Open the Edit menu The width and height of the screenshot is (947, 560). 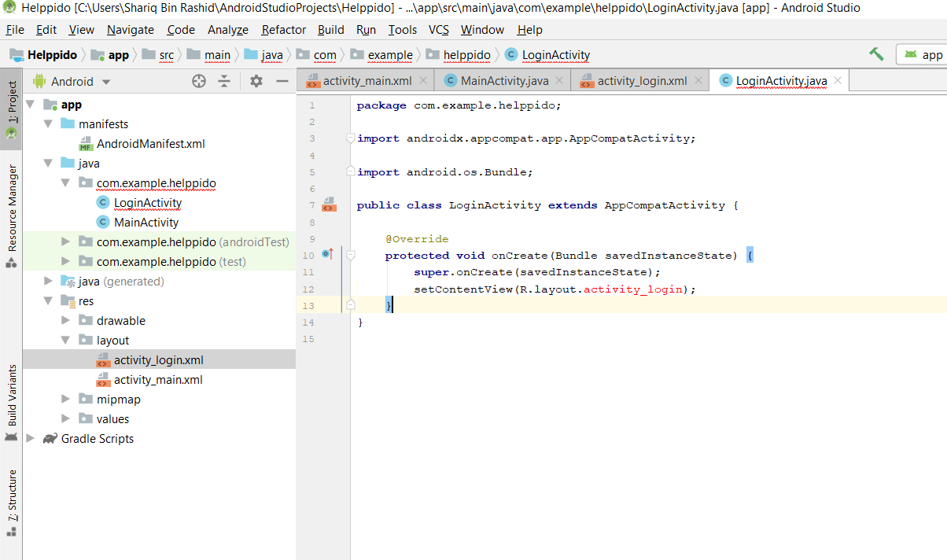coord(46,30)
